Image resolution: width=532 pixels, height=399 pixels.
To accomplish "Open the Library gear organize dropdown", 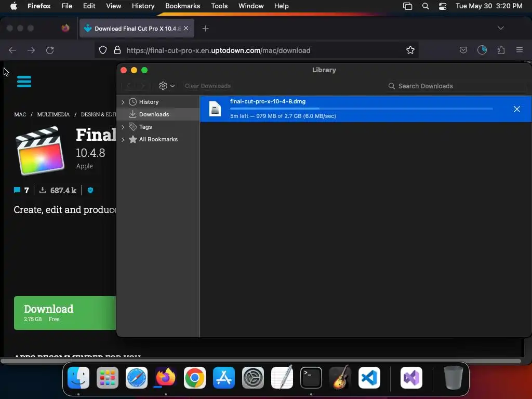I will coord(167,86).
